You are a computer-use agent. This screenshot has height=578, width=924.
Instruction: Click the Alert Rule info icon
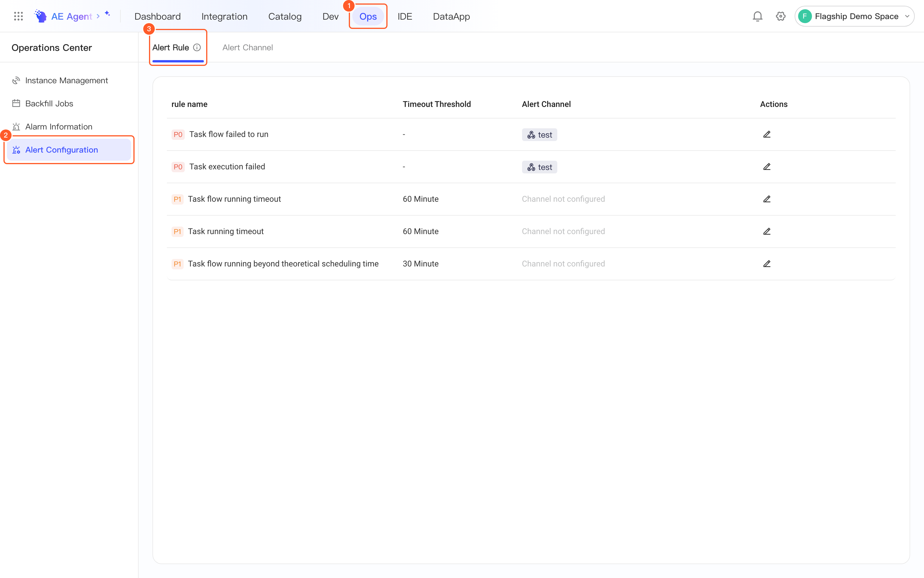point(197,47)
